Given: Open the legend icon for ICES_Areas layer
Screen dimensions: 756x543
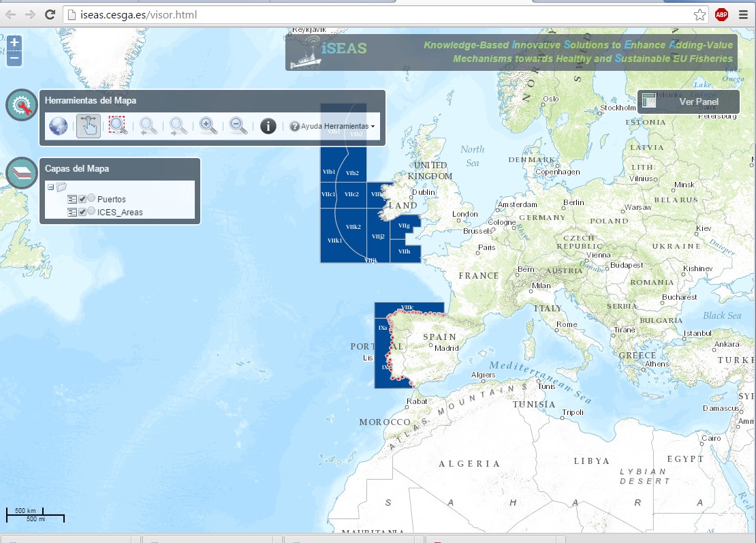Looking at the screenshot, I should coord(72,212).
